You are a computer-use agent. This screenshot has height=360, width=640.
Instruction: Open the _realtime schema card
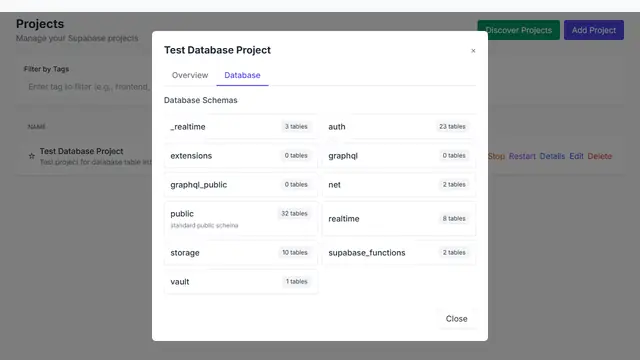241,127
